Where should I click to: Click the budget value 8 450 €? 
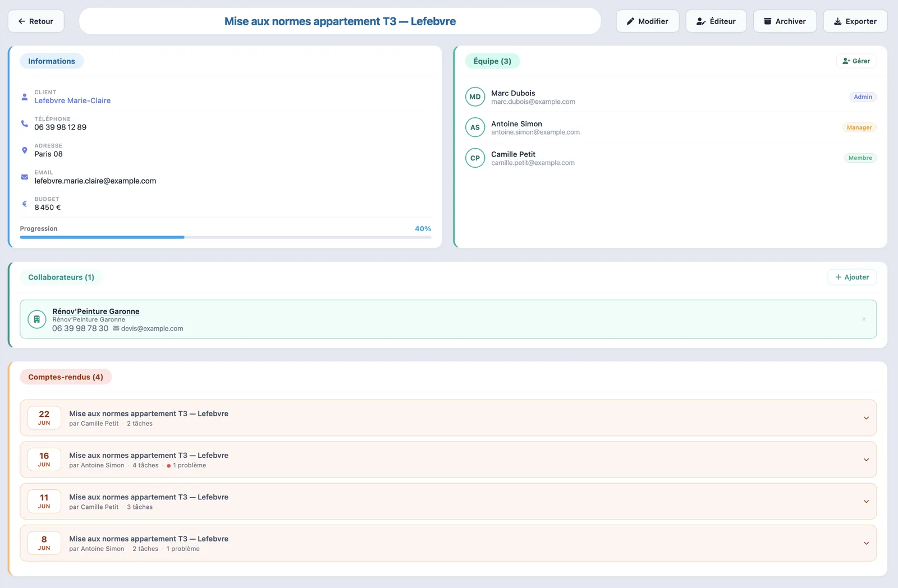click(x=48, y=208)
